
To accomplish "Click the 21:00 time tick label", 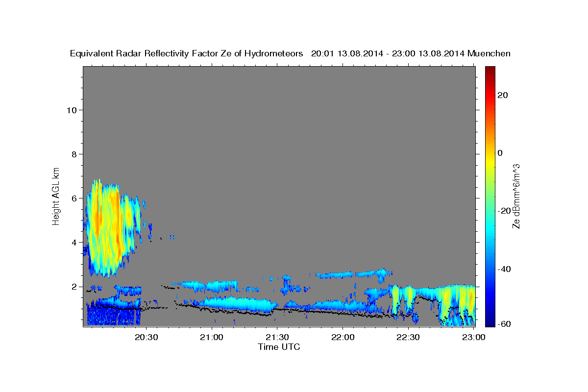I will tap(212, 337).
